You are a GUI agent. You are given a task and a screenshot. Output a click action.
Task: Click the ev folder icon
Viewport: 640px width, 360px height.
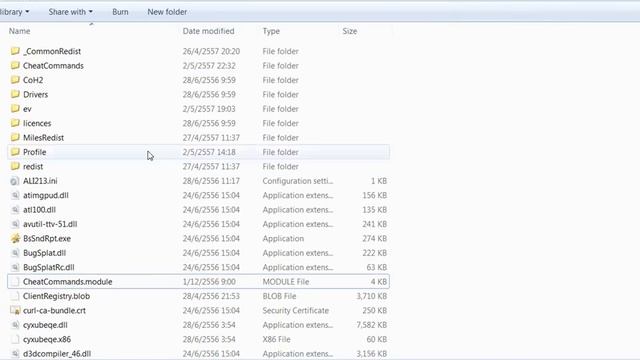pyautogui.click(x=15, y=109)
